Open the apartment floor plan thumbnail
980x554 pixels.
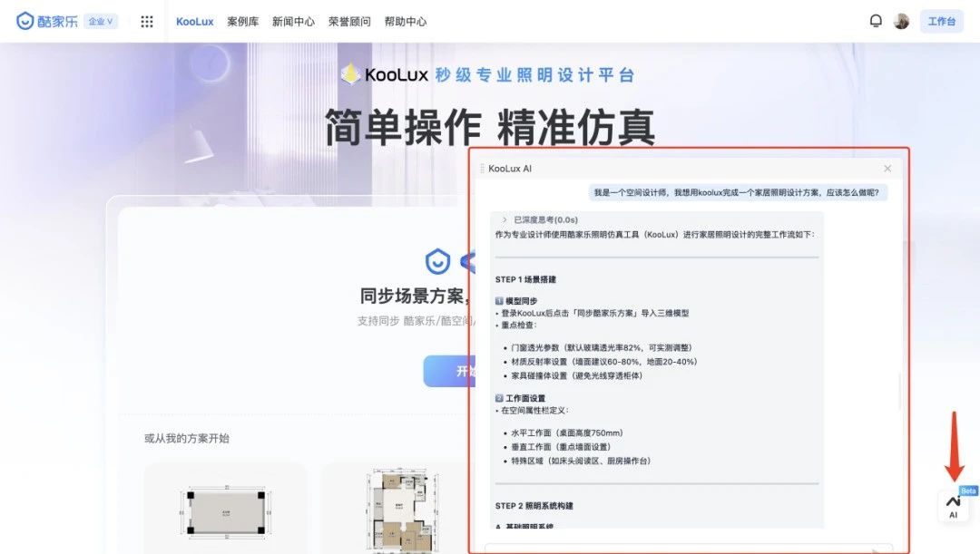tap(401, 510)
